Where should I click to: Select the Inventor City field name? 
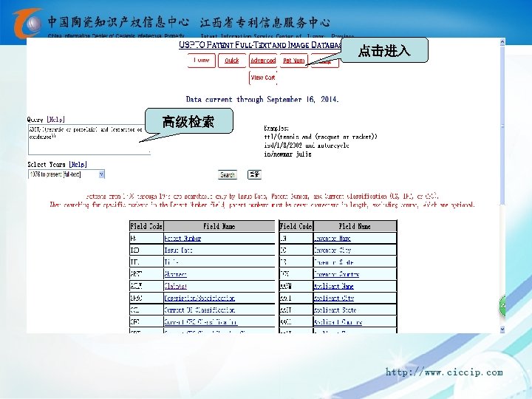tap(332, 250)
